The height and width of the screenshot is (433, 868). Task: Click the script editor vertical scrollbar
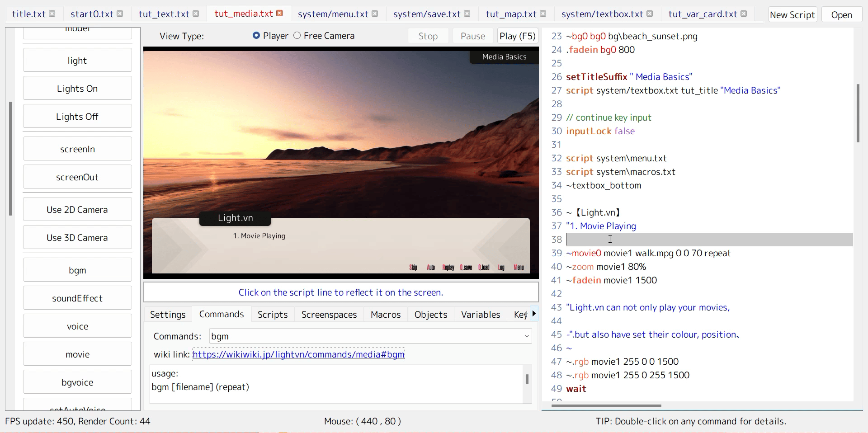click(858, 113)
